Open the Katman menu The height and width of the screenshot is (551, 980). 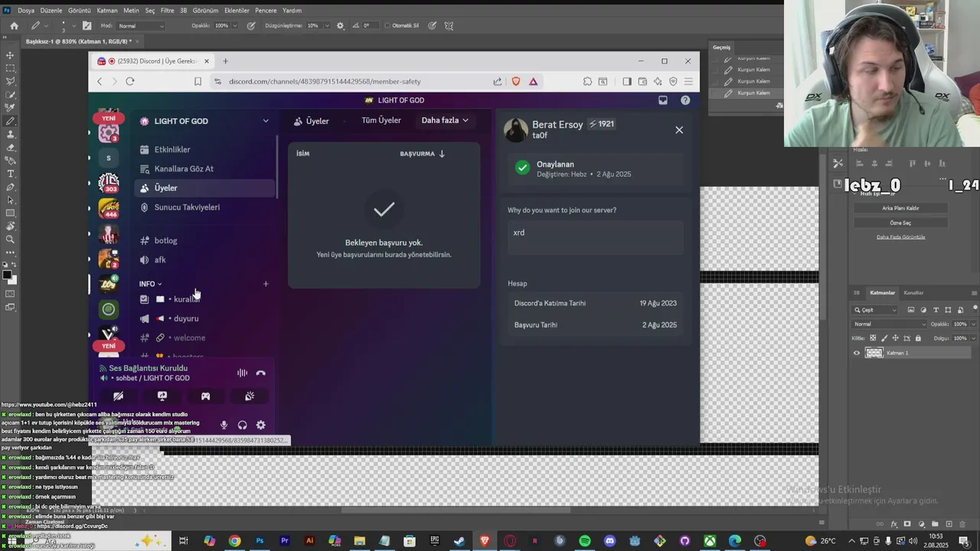click(107, 11)
